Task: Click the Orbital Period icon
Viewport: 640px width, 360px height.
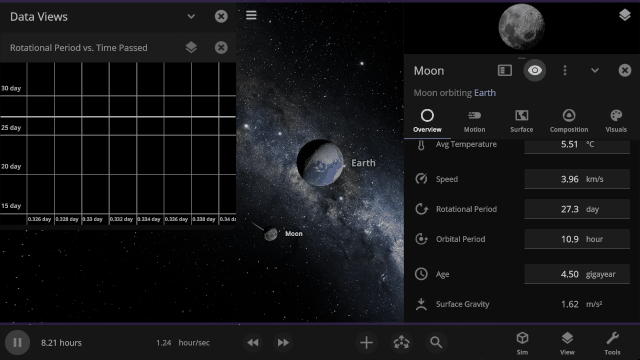Action: (421, 239)
